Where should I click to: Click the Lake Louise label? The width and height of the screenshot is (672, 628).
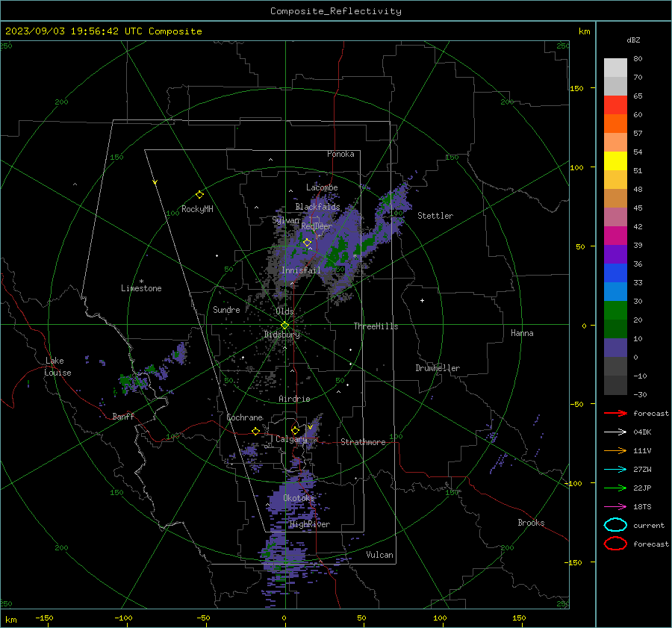tap(57, 367)
